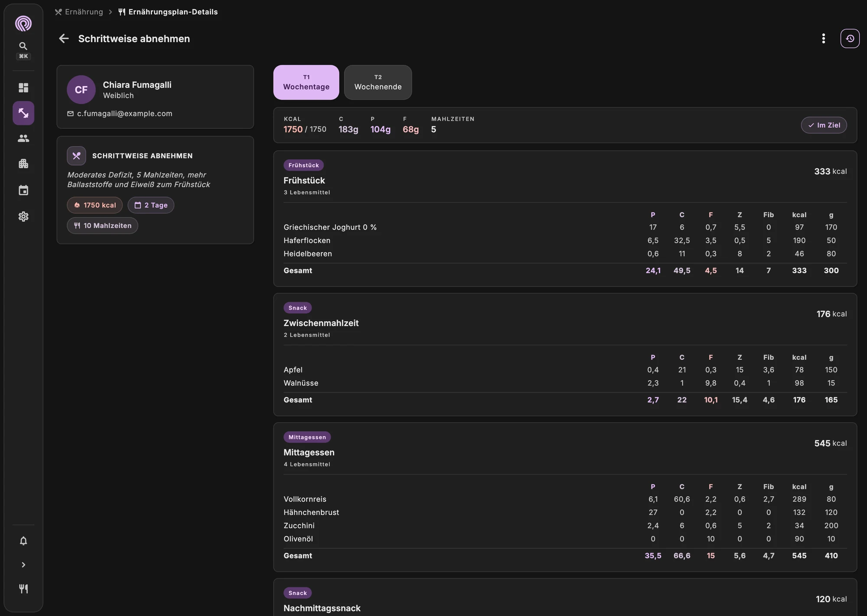Click the Zucchini food row
The width and height of the screenshot is (867, 616).
coord(565,525)
